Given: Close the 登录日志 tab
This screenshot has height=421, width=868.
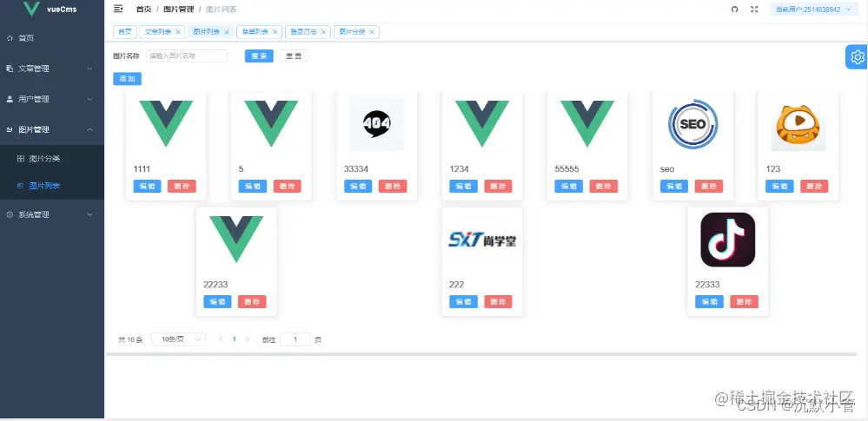Looking at the screenshot, I should pos(323,32).
